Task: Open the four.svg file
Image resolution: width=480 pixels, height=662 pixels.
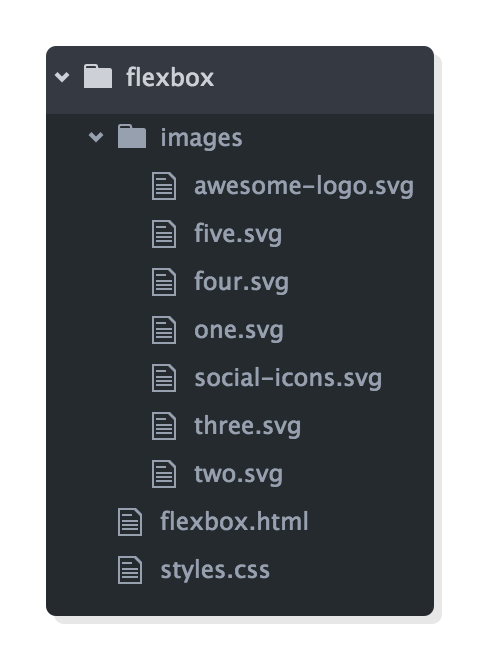Action: (x=241, y=282)
